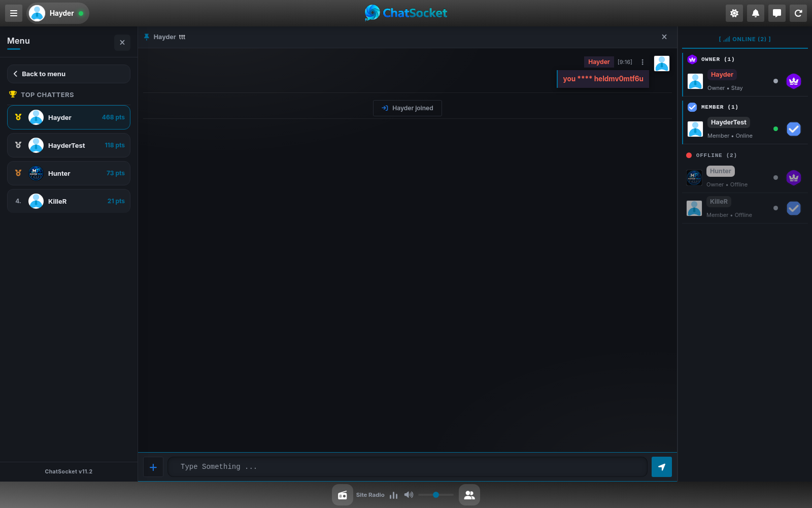The width and height of the screenshot is (812, 508).
Task: Open Hayder's profile chip in the header
Action: 58,13
